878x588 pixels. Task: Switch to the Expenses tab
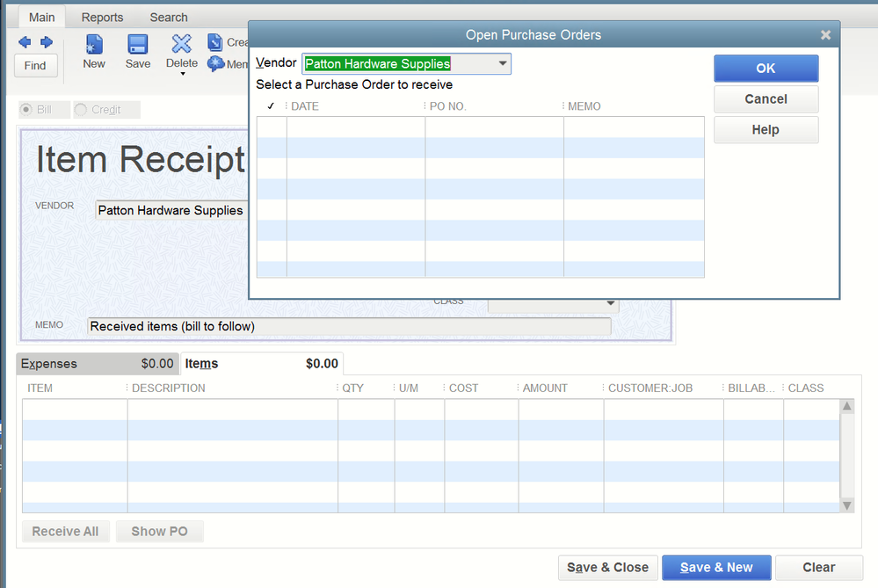point(48,363)
